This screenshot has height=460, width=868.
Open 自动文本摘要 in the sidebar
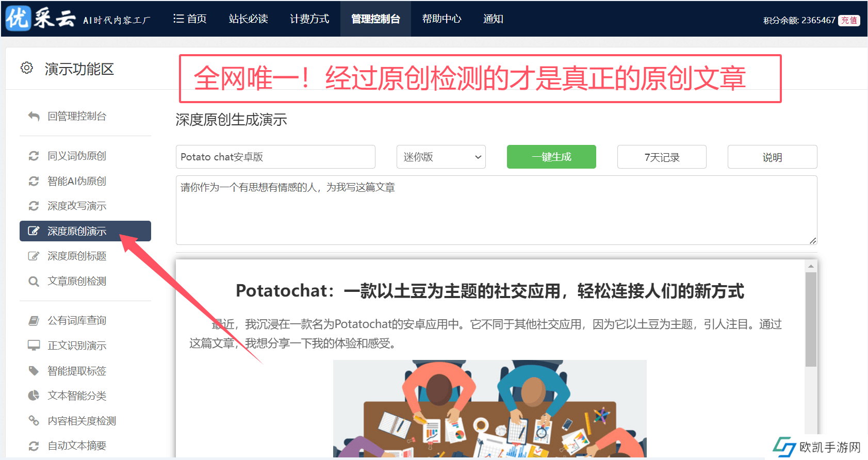click(77, 446)
